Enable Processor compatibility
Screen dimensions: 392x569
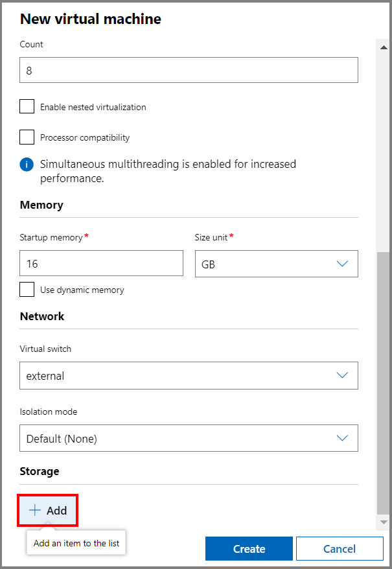tap(26, 137)
